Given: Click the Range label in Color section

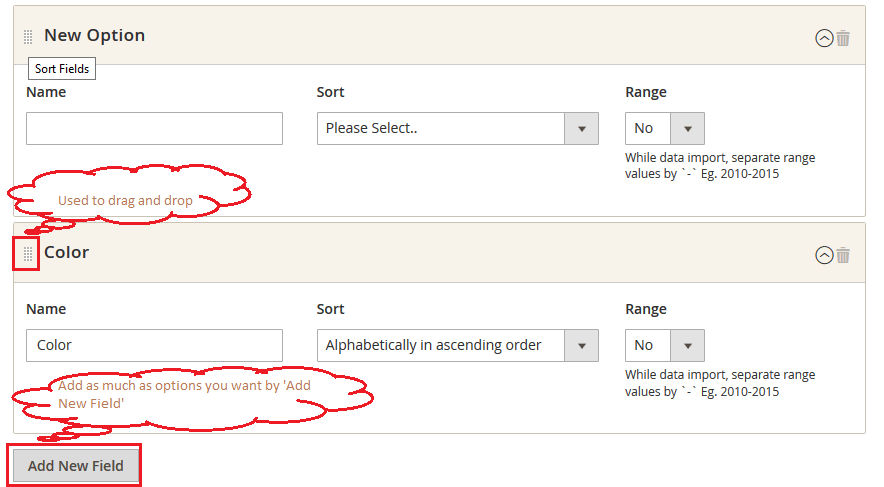Looking at the screenshot, I should point(645,309).
